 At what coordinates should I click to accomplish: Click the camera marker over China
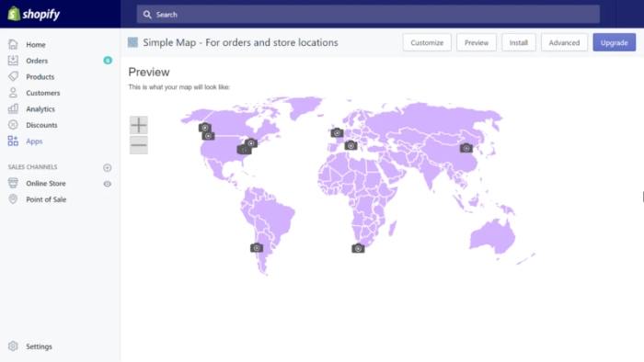point(466,148)
